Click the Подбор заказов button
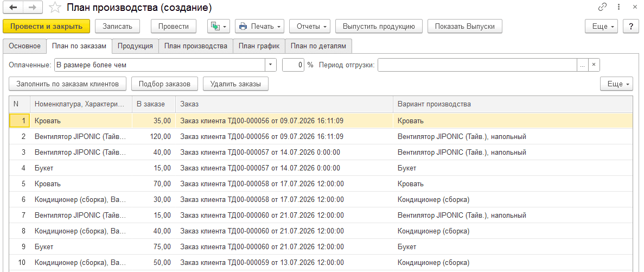The height and width of the screenshot is (272, 644). (164, 84)
